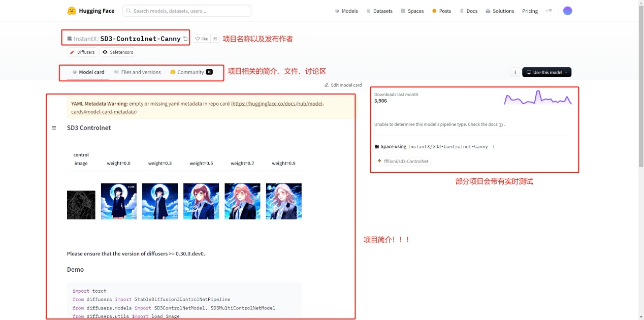Screen dimensions: 644x320
Task: Open the table of contents hamburger icon
Action: pyautogui.click(x=54, y=128)
